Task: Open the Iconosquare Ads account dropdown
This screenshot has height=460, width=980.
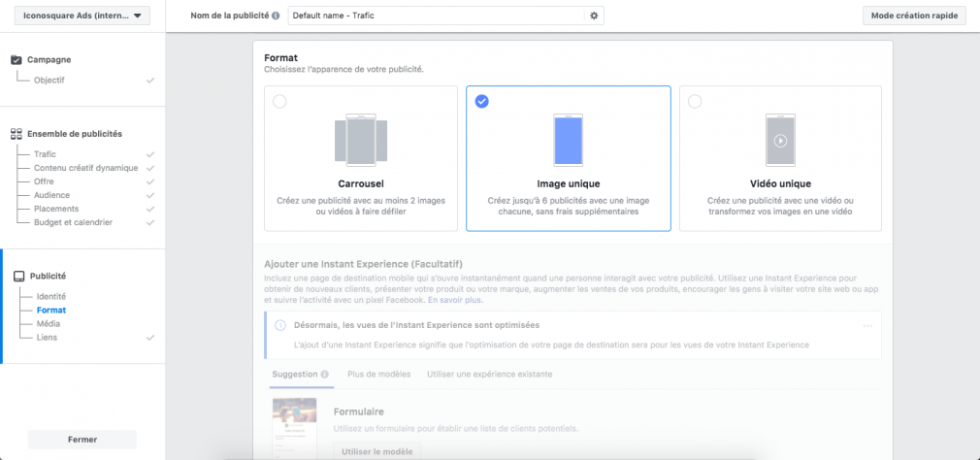Action: click(82, 16)
